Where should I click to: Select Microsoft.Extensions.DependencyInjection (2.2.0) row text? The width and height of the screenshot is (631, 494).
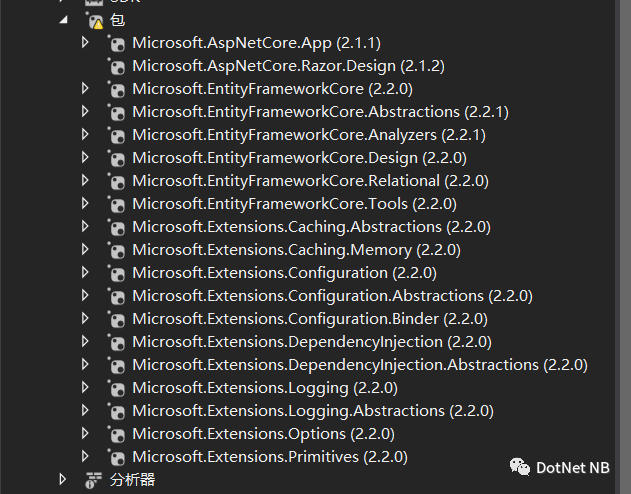(x=312, y=342)
